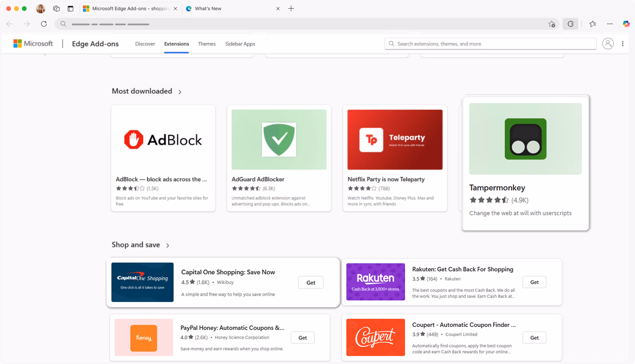Reload the current page
Image resolution: width=635 pixels, height=364 pixels.
point(44,24)
